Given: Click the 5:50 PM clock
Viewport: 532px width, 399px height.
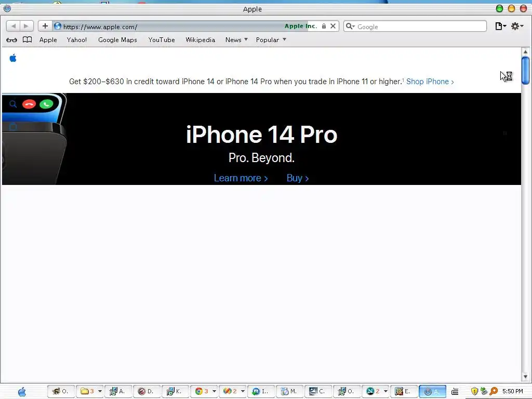Looking at the screenshot, I should pos(513,392).
